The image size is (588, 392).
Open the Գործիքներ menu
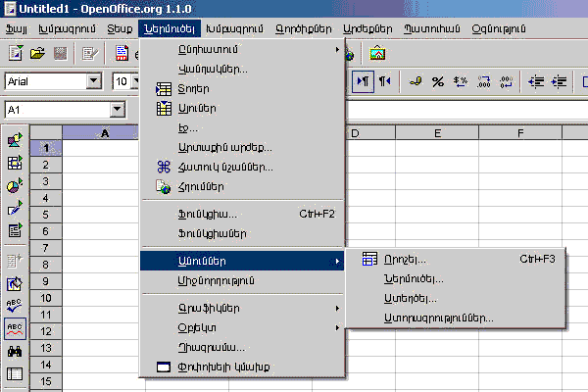tap(304, 28)
